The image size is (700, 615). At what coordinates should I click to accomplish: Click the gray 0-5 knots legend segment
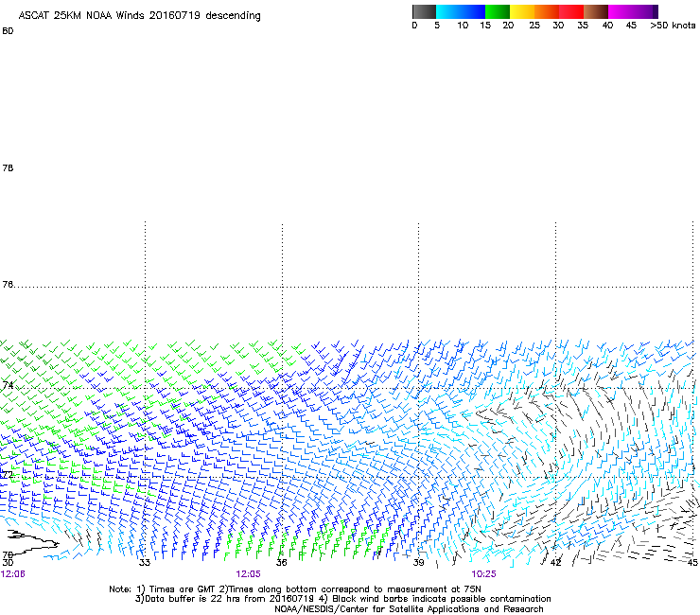[x=424, y=11]
